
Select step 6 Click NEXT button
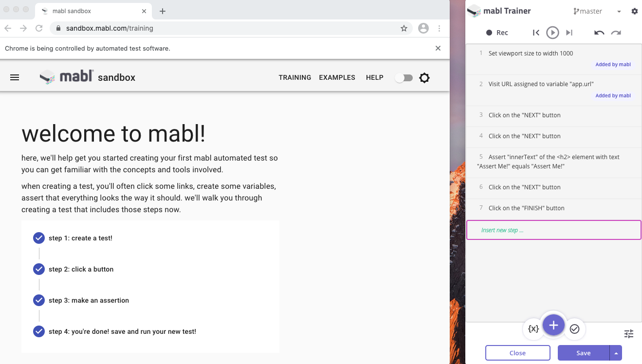(554, 187)
